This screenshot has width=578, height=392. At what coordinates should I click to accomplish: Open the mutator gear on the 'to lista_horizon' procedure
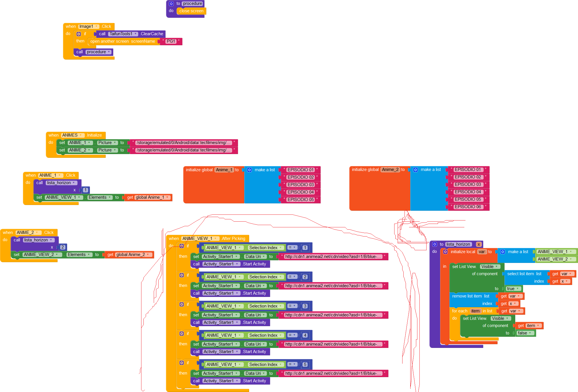(x=435, y=244)
